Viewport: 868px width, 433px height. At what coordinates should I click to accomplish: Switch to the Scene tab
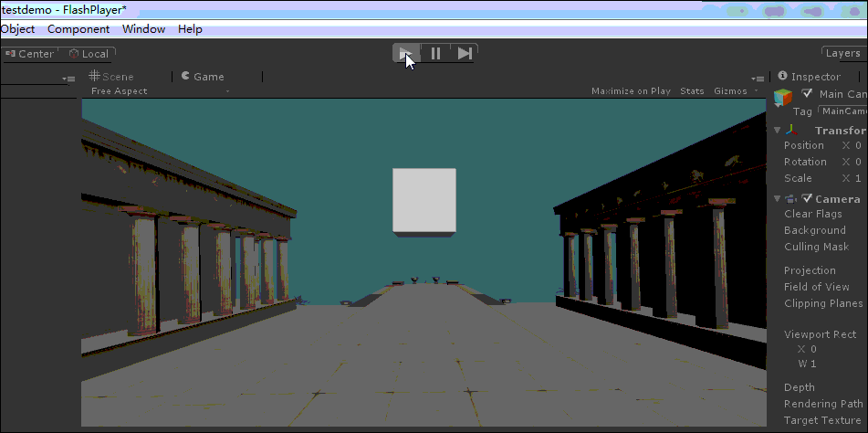click(x=111, y=77)
